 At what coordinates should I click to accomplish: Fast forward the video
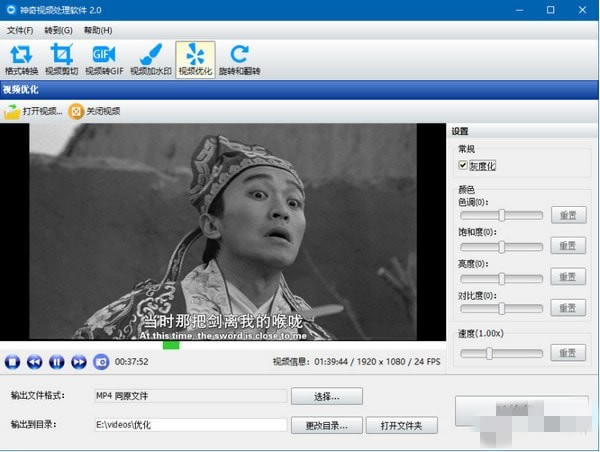pyautogui.click(x=79, y=362)
